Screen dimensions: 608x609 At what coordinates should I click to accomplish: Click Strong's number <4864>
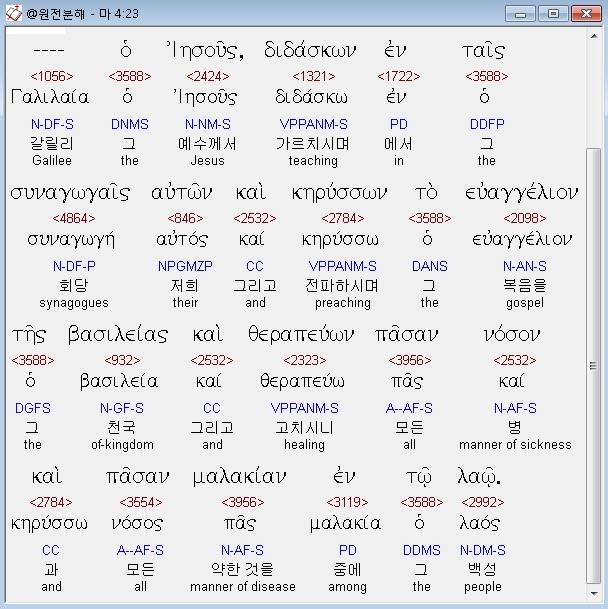(x=74, y=218)
